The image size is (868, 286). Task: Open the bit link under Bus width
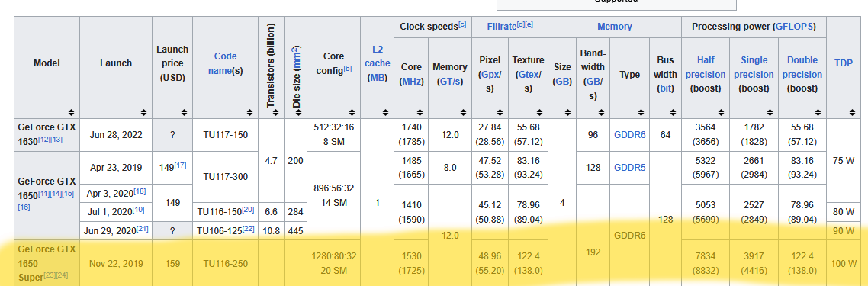(665, 88)
